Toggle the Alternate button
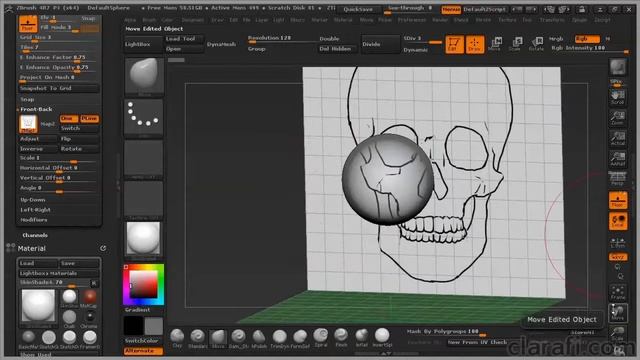Screen dimensions: 640x360 [x=143, y=351]
